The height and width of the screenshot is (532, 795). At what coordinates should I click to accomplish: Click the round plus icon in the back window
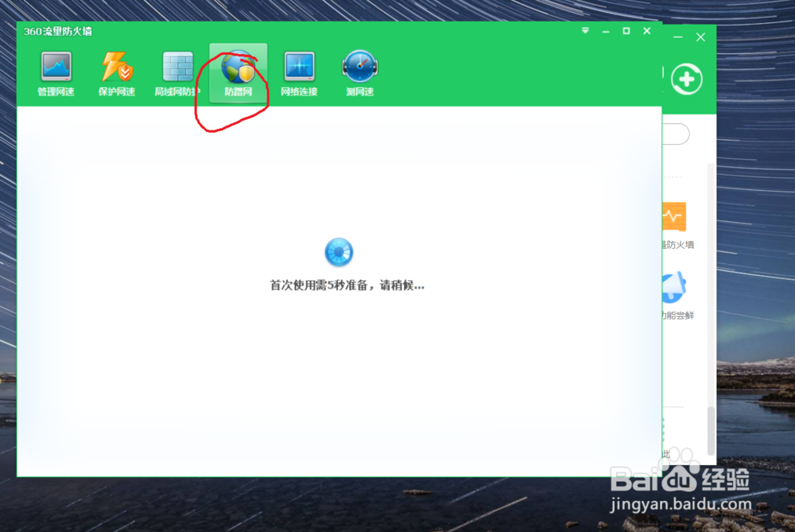pyautogui.click(x=687, y=79)
